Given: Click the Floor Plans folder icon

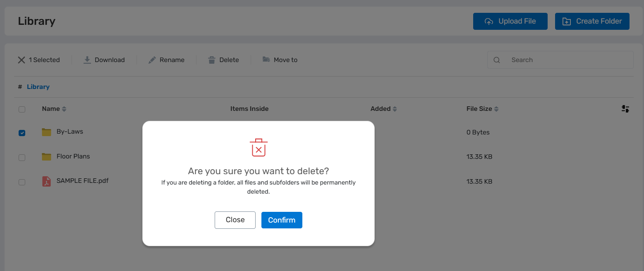Looking at the screenshot, I should [46, 157].
